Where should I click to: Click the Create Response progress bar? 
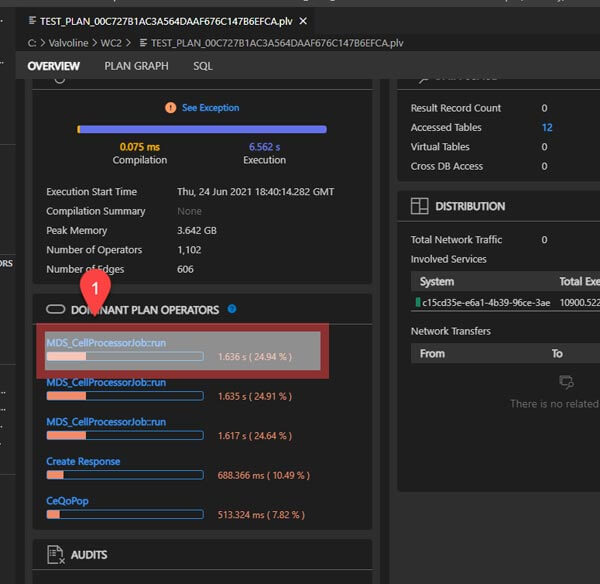[125, 475]
